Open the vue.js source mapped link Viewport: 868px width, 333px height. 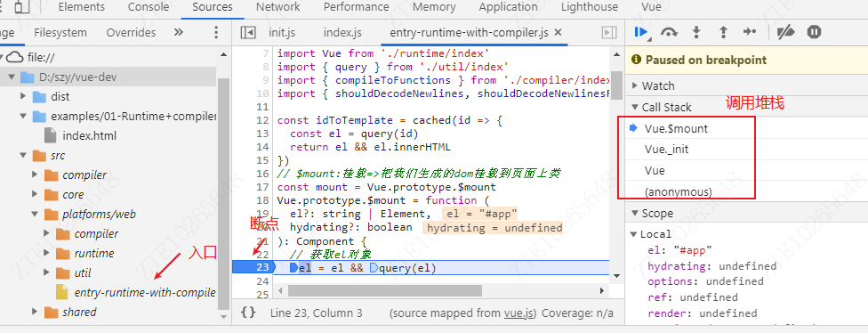pyautogui.click(x=519, y=313)
